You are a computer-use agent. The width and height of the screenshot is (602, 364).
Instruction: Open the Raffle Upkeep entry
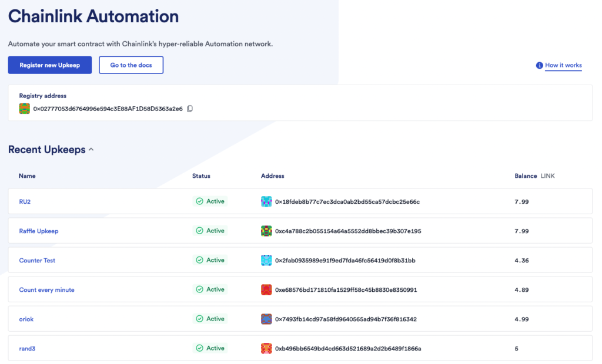tap(39, 231)
